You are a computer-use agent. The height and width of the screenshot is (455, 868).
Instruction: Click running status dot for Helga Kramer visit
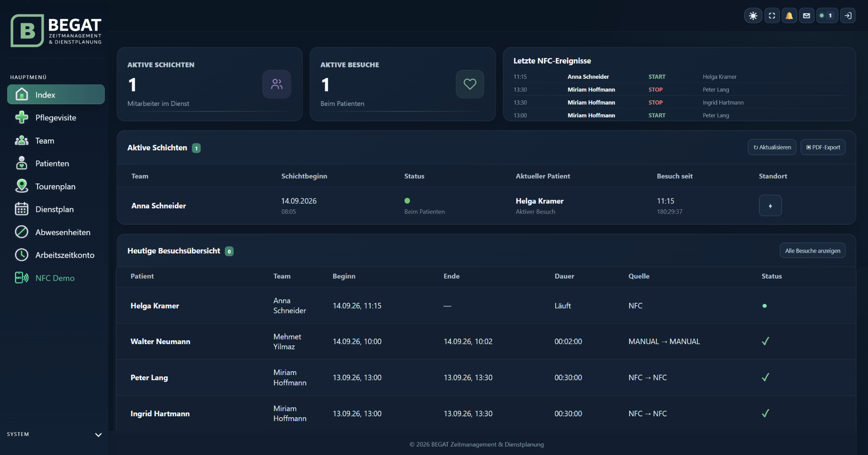coord(765,305)
